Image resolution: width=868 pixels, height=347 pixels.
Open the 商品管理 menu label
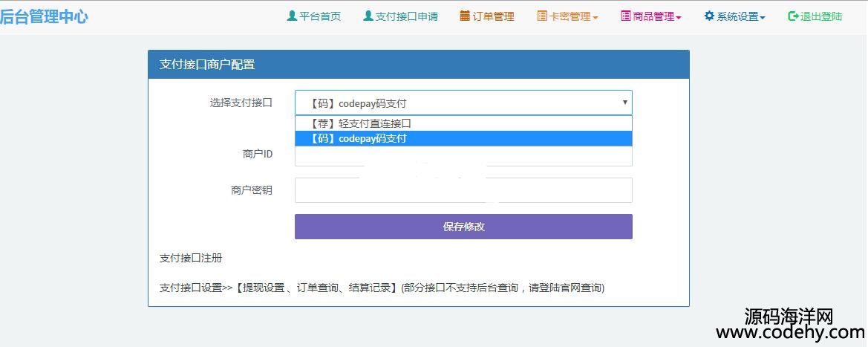click(x=653, y=16)
